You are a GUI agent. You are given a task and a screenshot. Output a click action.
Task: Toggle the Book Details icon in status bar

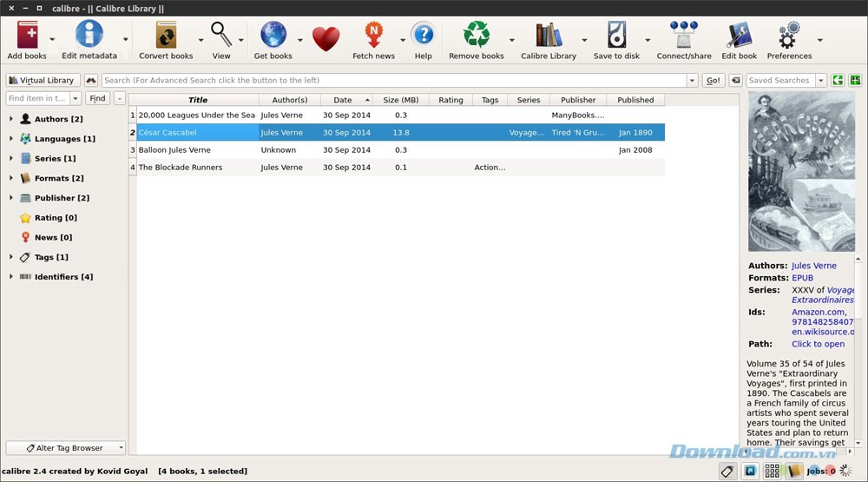pyautogui.click(x=794, y=471)
